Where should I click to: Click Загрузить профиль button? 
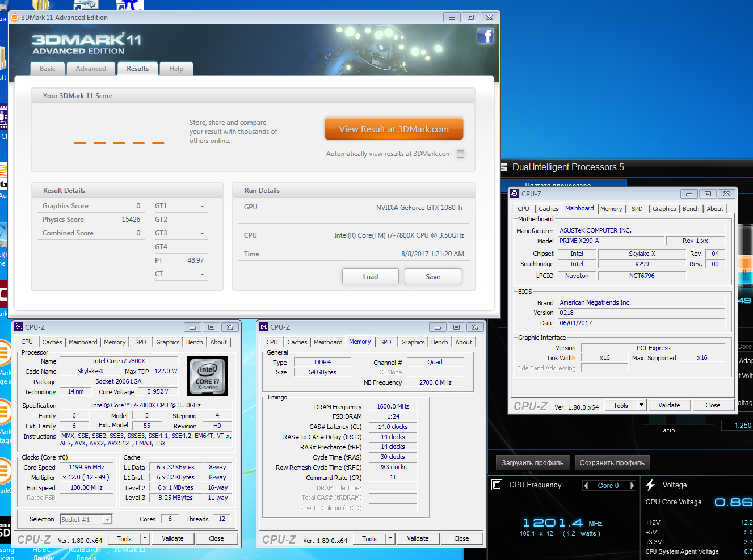pyautogui.click(x=533, y=462)
